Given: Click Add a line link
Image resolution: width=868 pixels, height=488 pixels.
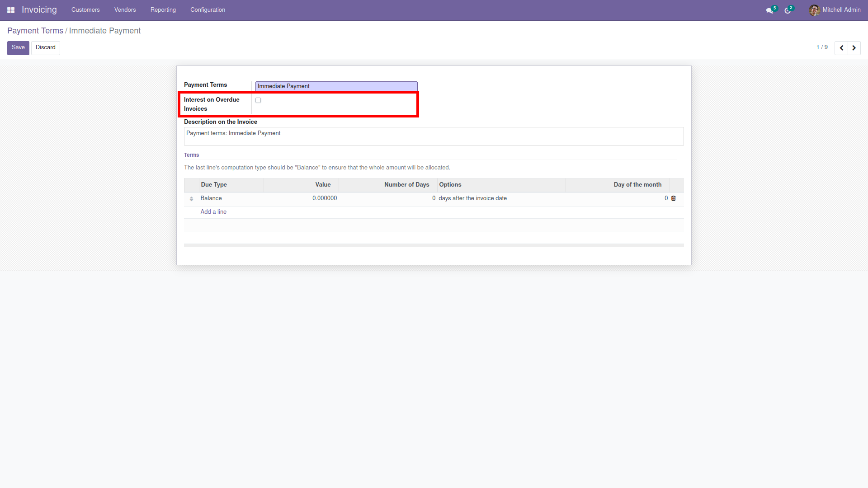Looking at the screenshot, I should (213, 212).
